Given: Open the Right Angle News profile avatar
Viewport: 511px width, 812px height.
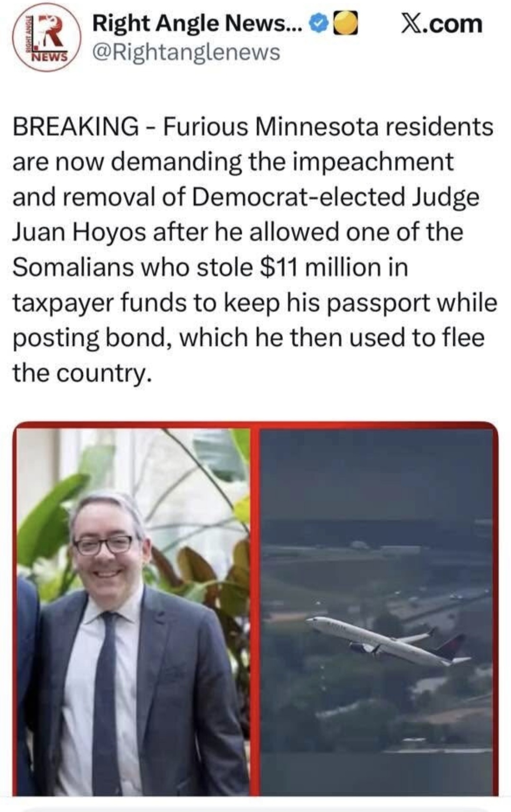Looking at the screenshot, I should point(47,37).
